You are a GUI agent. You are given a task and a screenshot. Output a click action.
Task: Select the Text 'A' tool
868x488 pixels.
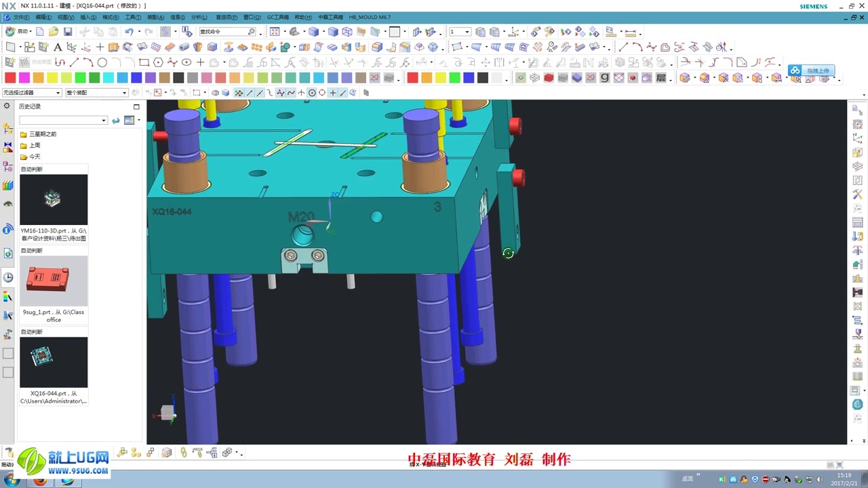tap(58, 47)
